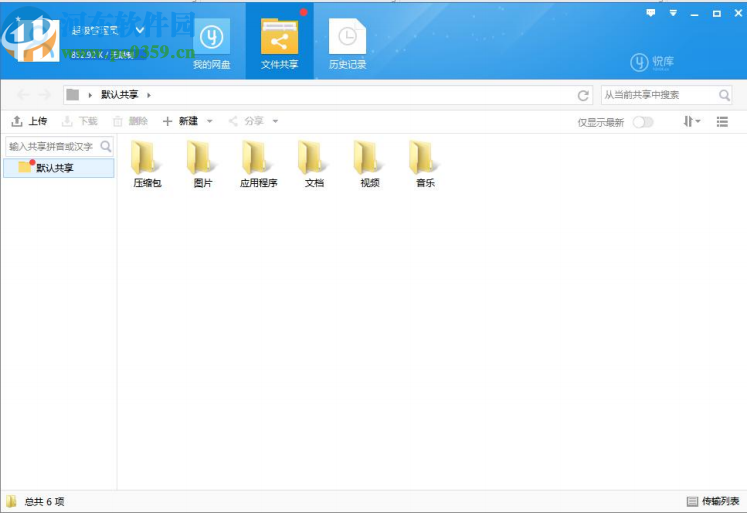Click the magnifier in the top search box

point(724,95)
